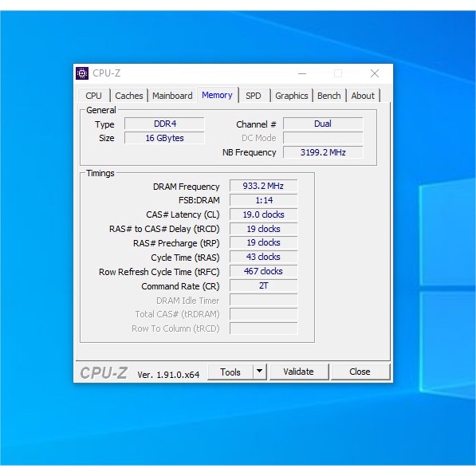
Task: Click the Validate button
Action: (299, 372)
